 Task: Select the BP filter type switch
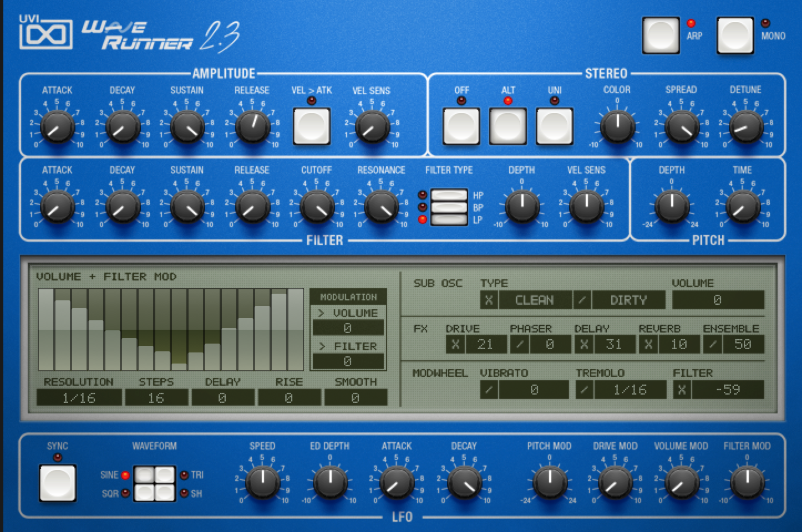449,207
